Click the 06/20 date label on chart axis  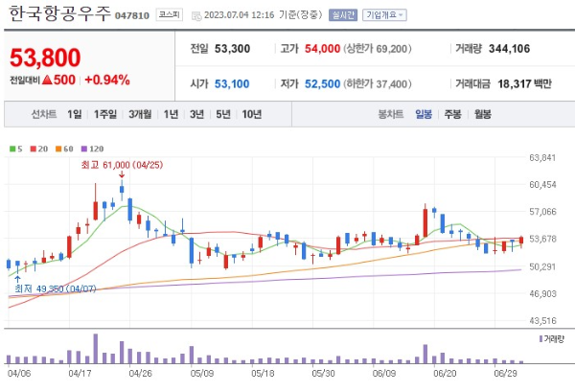(x=445, y=373)
